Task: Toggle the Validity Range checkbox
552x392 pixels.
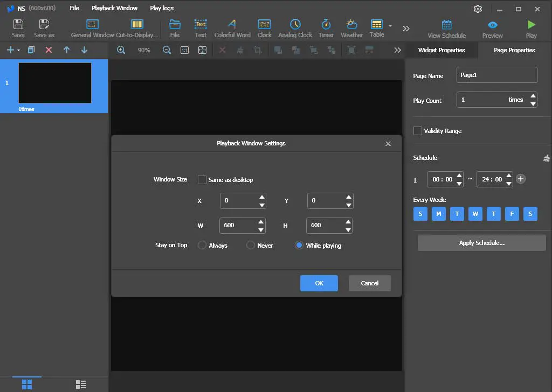Action: pyautogui.click(x=418, y=130)
